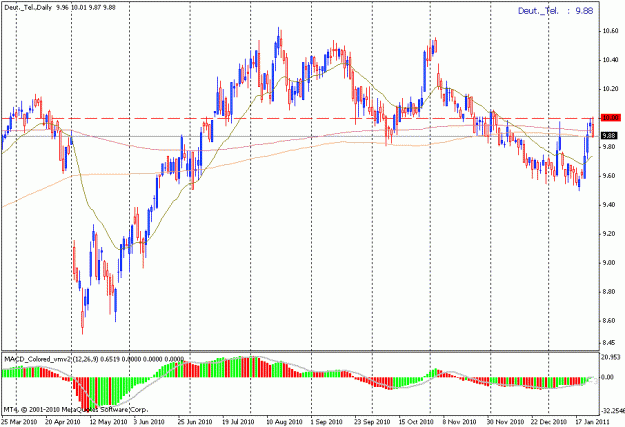Click the 10.60 price axis label
625x427 pixels.
pyautogui.click(x=611, y=31)
